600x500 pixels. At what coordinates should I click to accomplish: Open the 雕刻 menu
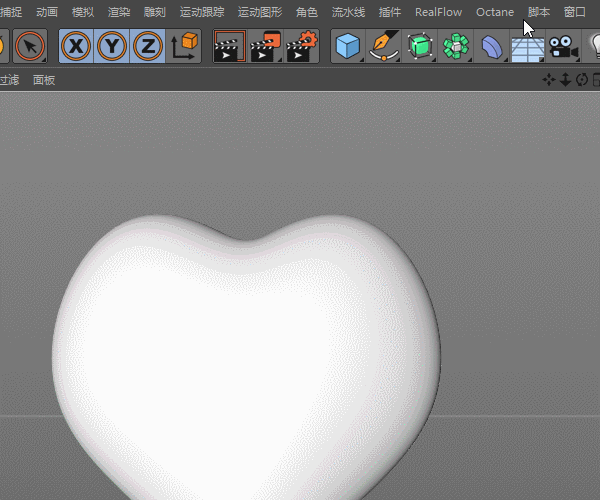click(155, 12)
